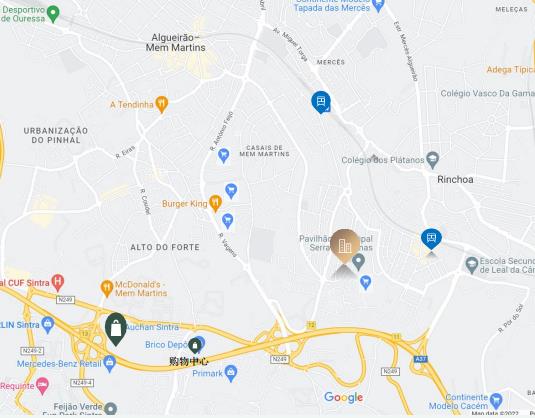
Task: Select the dark green shopping bag pin
Action: pos(116,329)
